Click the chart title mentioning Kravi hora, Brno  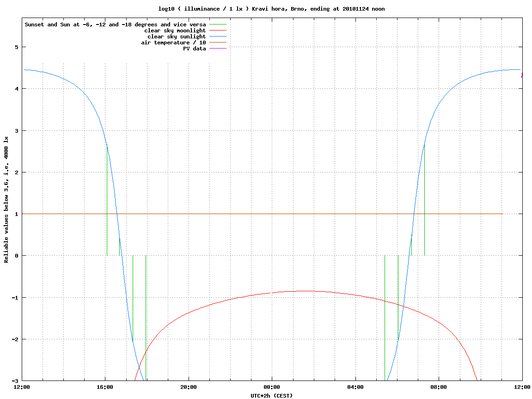click(271, 9)
